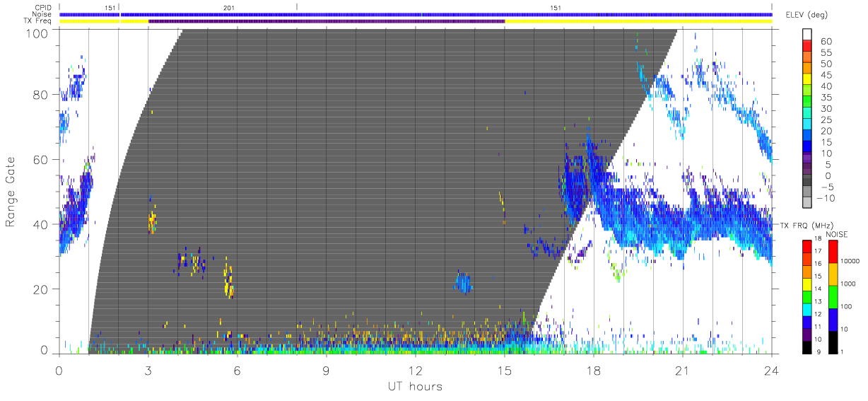The image size is (868, 401).
Task: Click the 'ELEV (deg)' legend title
Action: (x=807, y=15)
